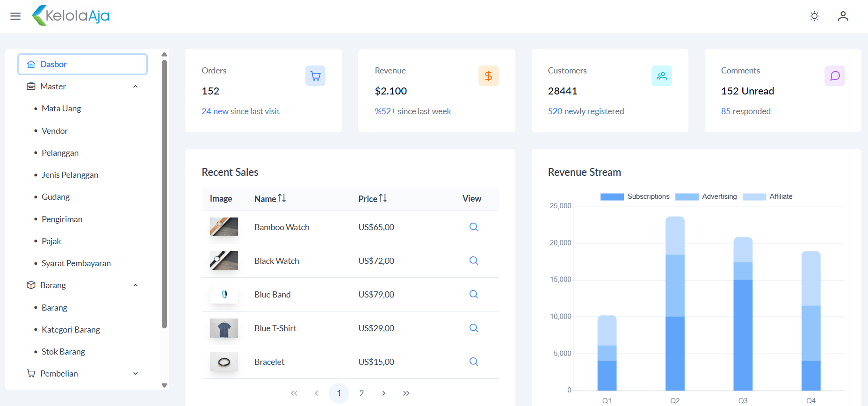Collapse the Master menu section
Image resolution: width=868 pixels, height=406 pixels.
(135, 87)
